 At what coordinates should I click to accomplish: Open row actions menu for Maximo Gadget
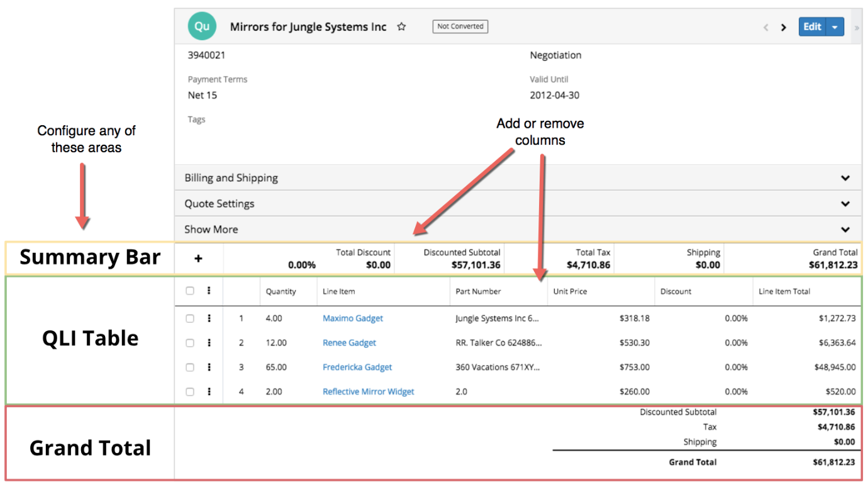[209, 318]
